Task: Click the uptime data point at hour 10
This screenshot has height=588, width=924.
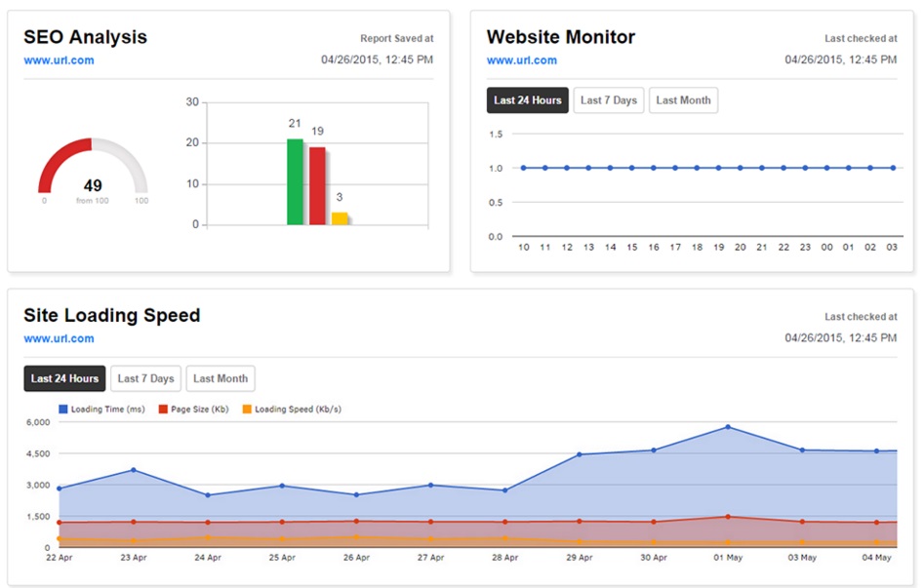Action: pos(524,168)
